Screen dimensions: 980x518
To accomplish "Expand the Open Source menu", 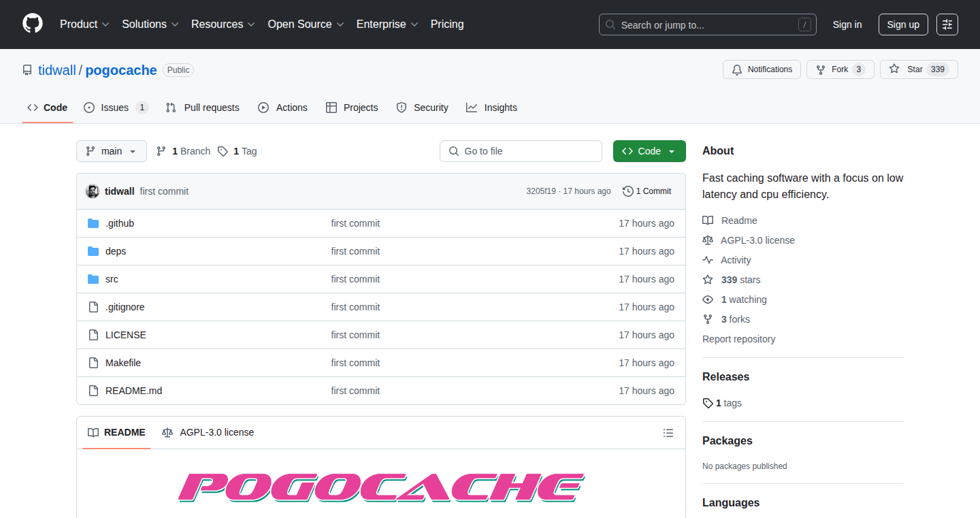I will click(306, 24).
